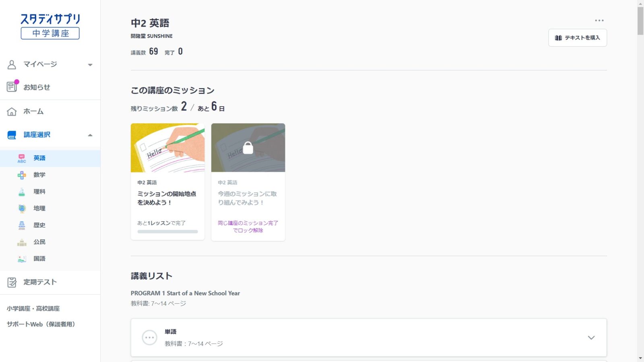Click the vertical page scrollbar thumb
The width and height of the screenshot is (644, 362).
pyautogui.click(x=640, y=20)
